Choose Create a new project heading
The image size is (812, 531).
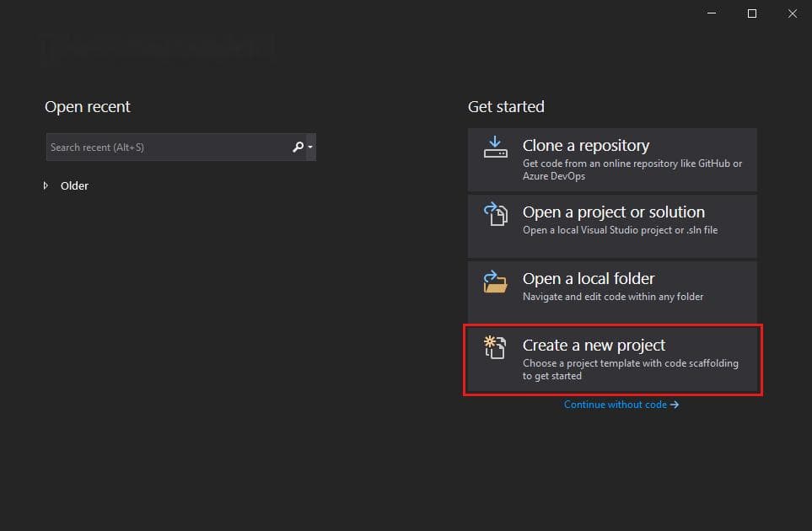594,346
